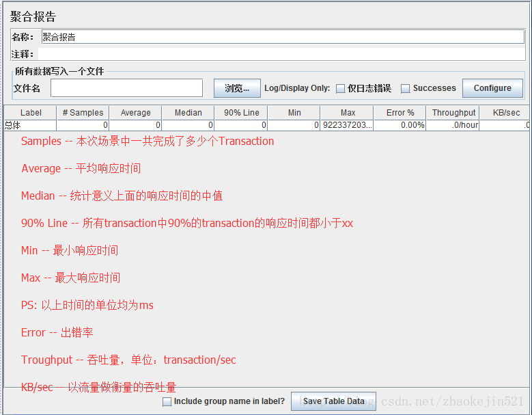Image resolution: width=532 pixels, height=415 pixels.
Task: Click the .0/hour throughput cell
Action: tap(453, 125)
